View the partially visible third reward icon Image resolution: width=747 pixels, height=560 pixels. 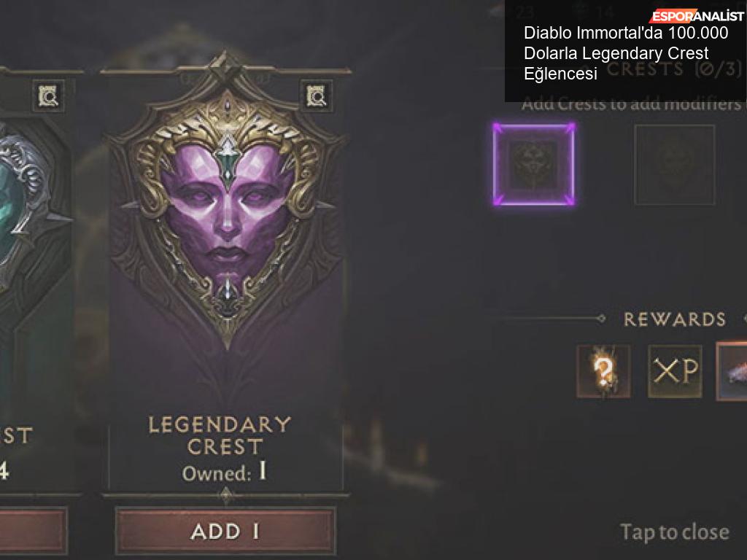point(732,371)
